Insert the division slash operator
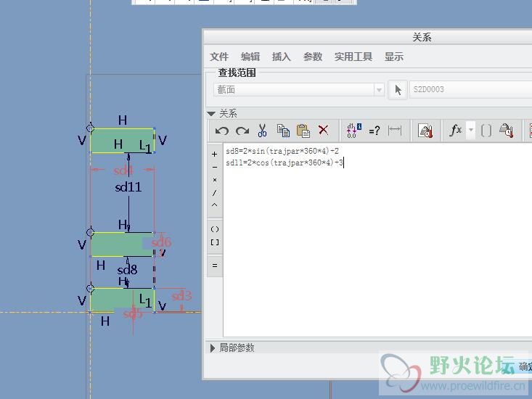Image resolution: width=532 pixels, height=399 pixels. 214,192
